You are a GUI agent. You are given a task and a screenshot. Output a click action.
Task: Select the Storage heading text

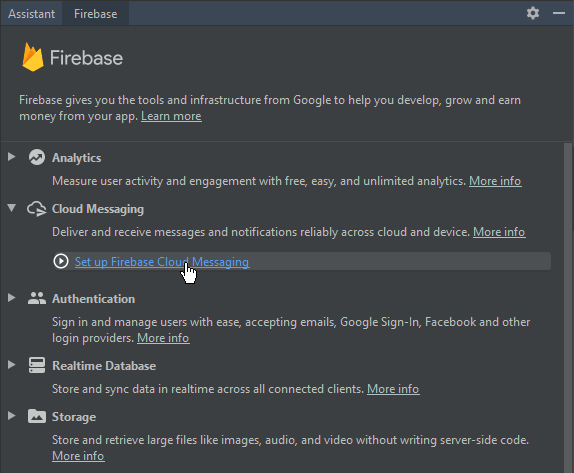74,417
